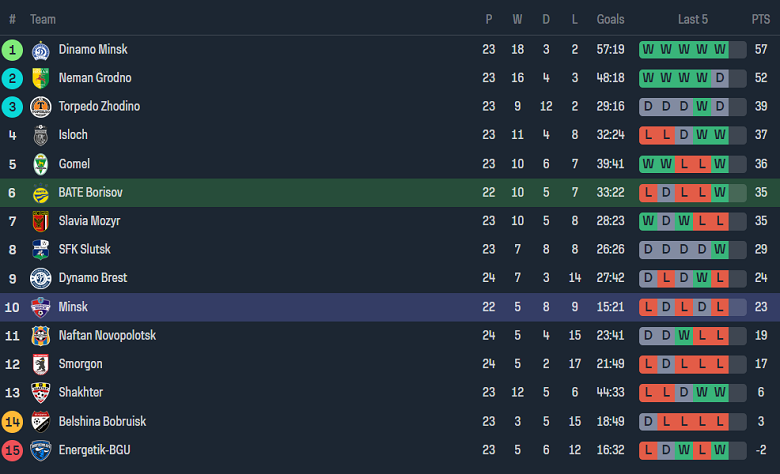The height and width of the screenshot is (474, 780).
Task: Click the Dynamo Brest club badge
Action: pos(41,278)
